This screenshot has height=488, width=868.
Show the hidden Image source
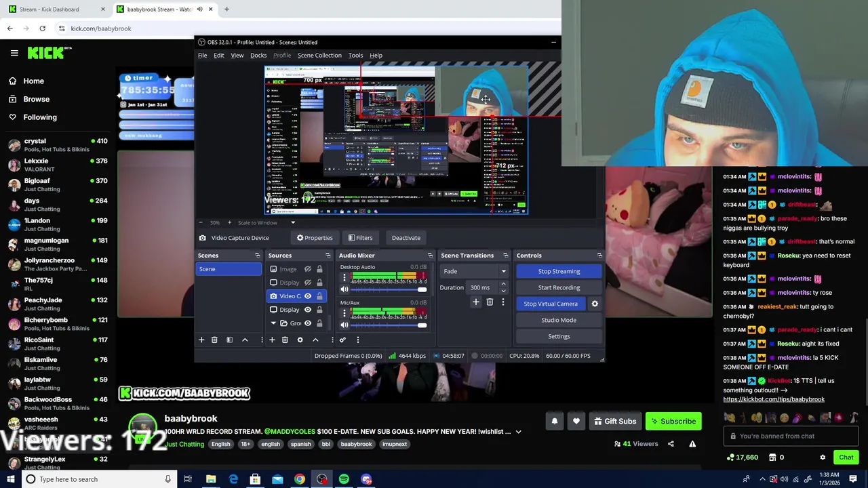308,269
